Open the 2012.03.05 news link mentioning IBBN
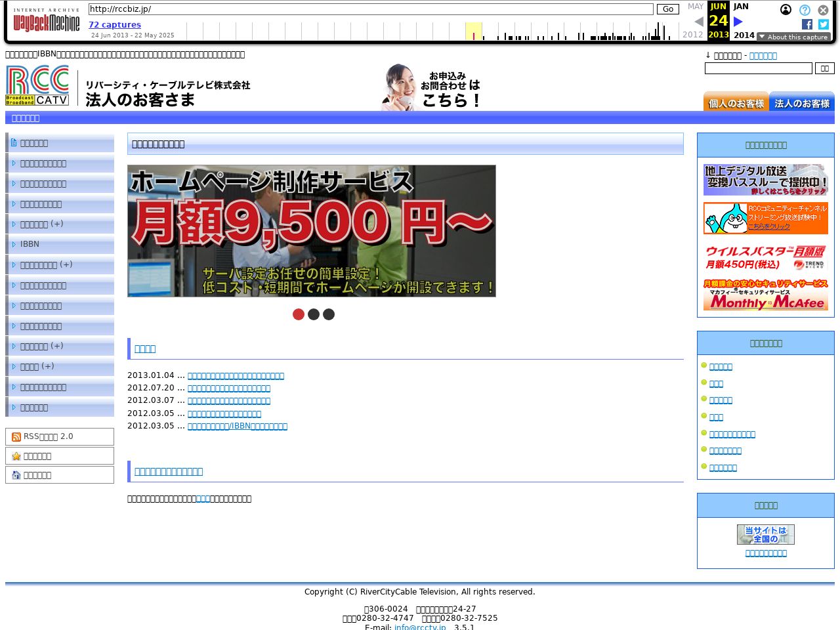840x630 pixels. click(238, 426)
